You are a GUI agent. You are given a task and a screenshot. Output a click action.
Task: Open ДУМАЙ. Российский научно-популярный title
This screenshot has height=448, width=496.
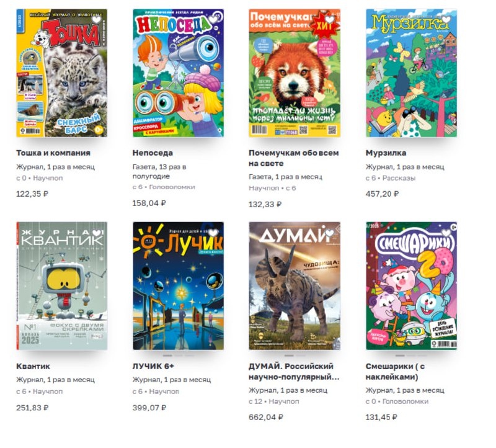(x=294, y=372)
